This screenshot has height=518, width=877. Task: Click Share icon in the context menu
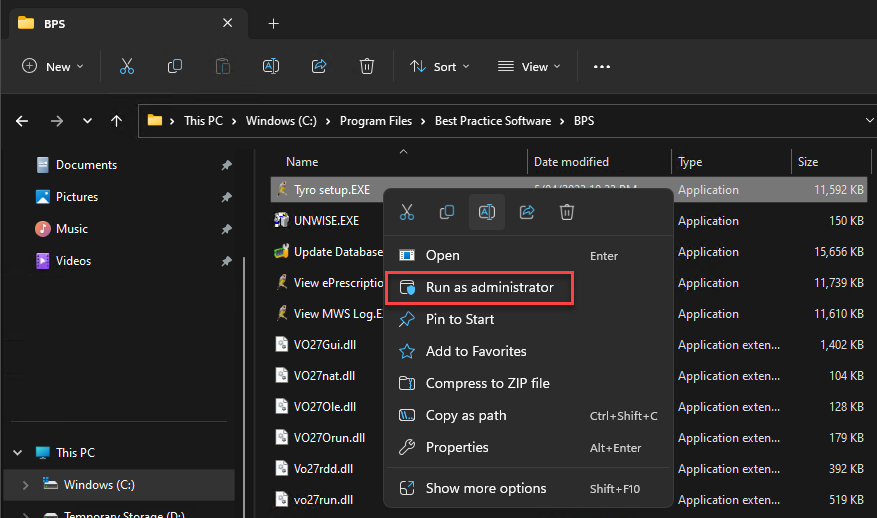(x=527, y=212)
